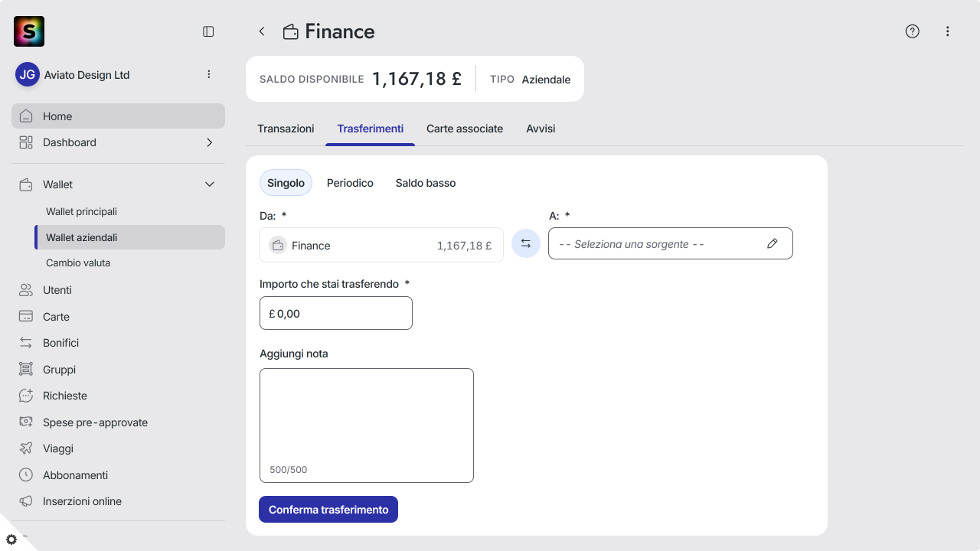Click the wallet icon beside Finance title
This screenshot has width=980, height=551.
click(x=291, y=32)
